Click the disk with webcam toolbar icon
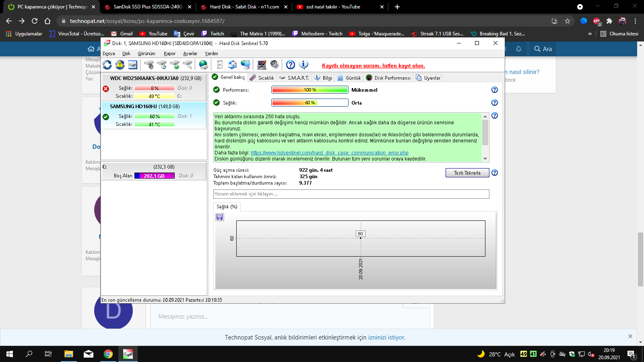 tap(149, 65)
